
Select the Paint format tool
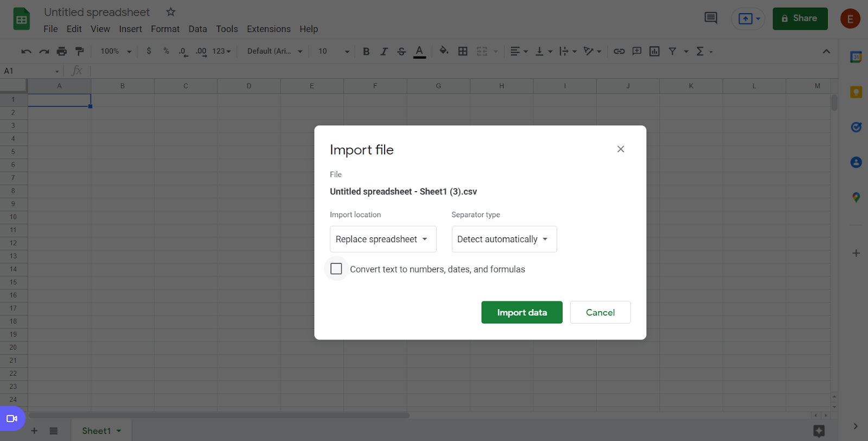(80, 51)
